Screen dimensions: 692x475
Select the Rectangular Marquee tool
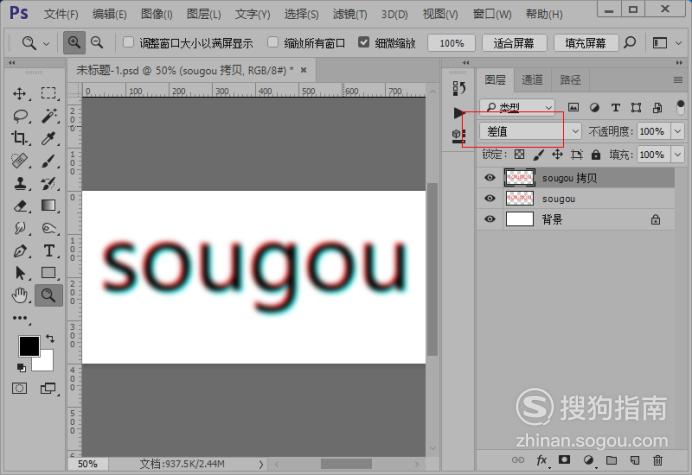click(x=49, y=93)
